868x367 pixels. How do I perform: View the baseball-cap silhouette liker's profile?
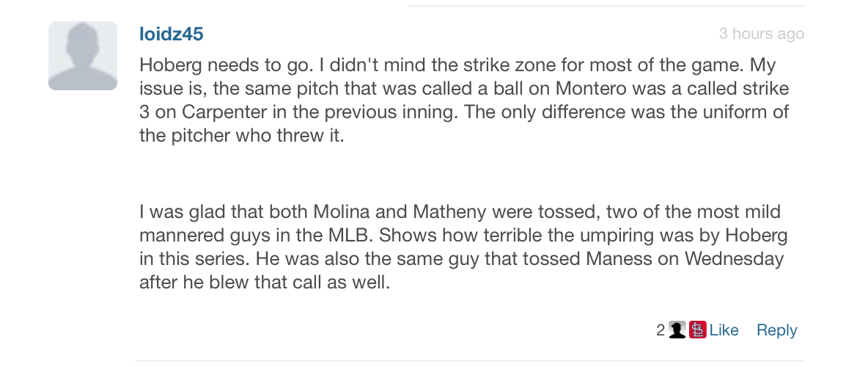coord(678,330)
